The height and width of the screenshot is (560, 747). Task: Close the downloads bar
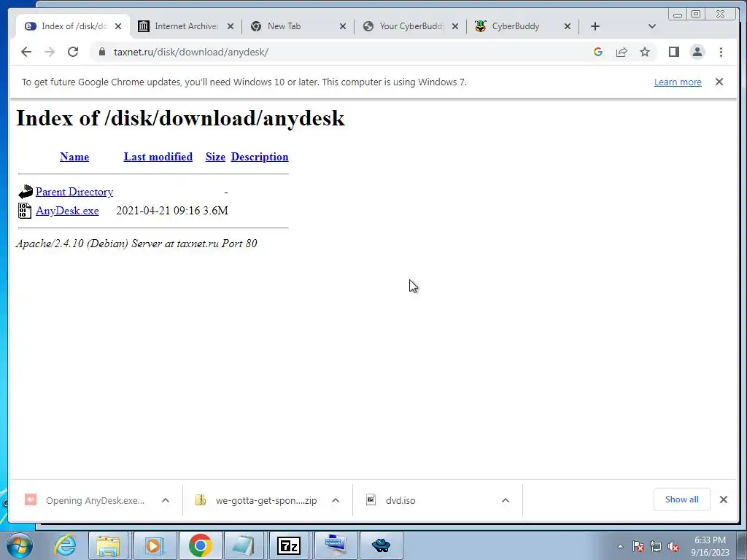tap(724, 499)
